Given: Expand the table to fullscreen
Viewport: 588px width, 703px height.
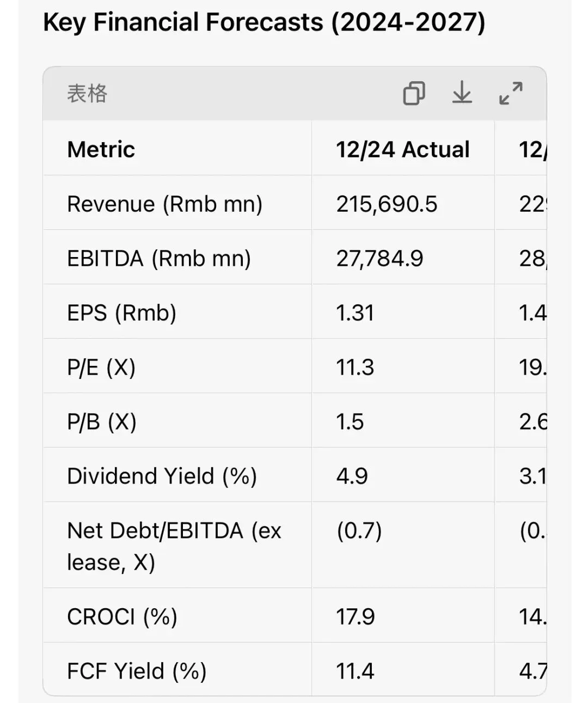Looking at the screenshot, I should tap(511, 93).
